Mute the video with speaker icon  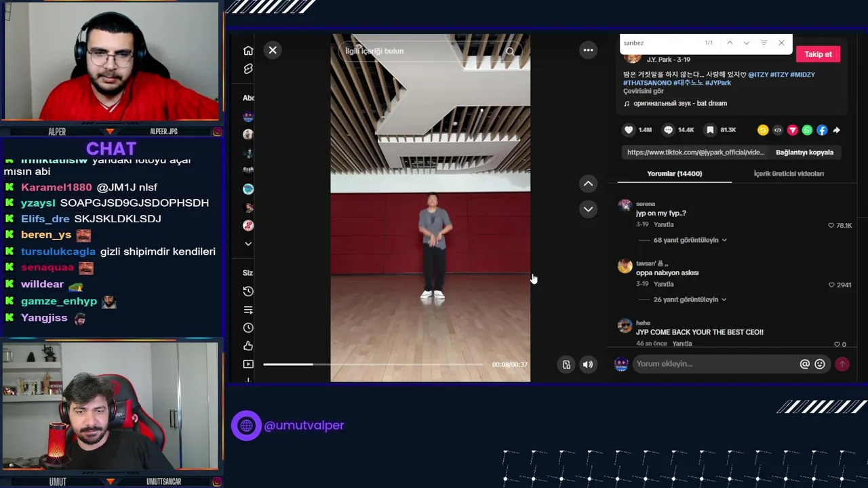(x=588, y=365)
